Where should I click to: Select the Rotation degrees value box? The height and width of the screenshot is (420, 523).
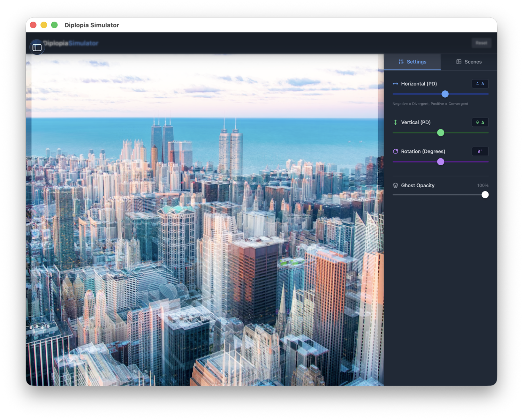pyautogui.click(x=480, y=151)
